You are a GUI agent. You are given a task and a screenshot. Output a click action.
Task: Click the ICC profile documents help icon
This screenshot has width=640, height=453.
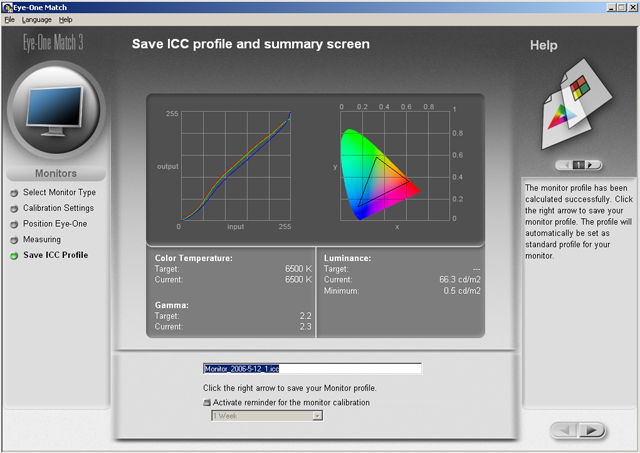[576, 105]
